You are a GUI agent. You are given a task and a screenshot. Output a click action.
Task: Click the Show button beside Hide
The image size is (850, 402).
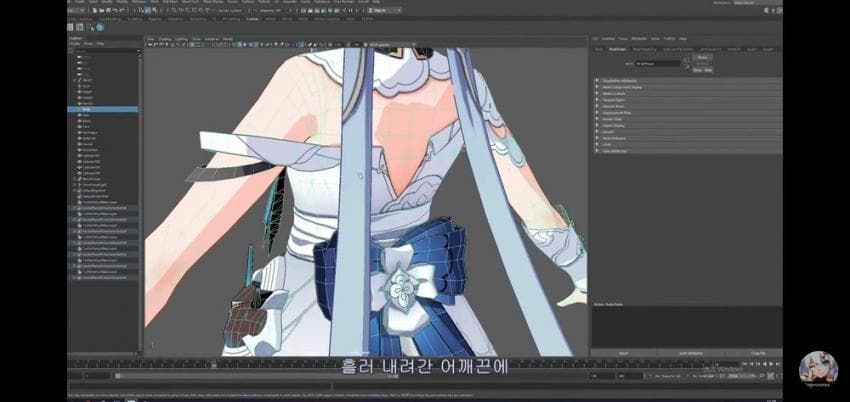(x=697, y=70)
